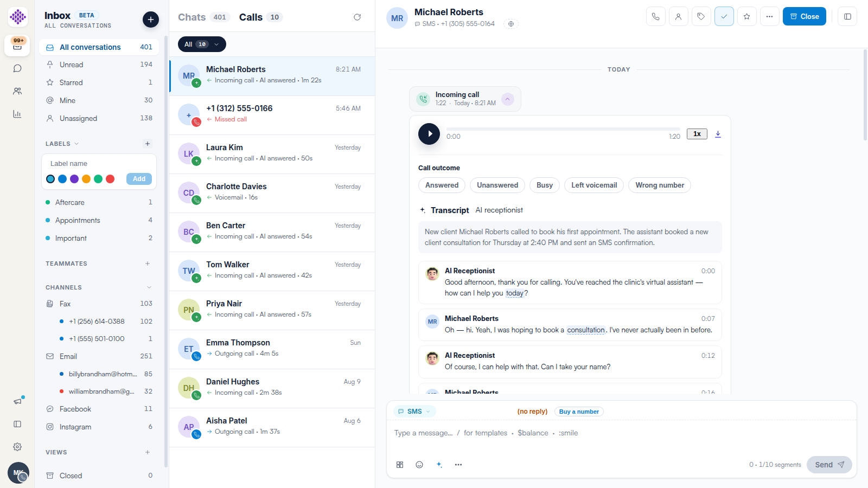This screenshot has width=868, height=488.
Task: Click the AI sparkle icon in composer
Action: click(439, 465)
